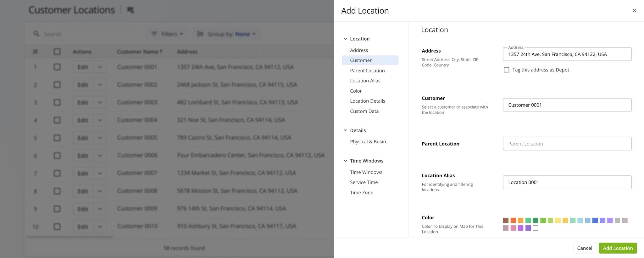The image size is (644, 258).
Task: Open Edit dropdown arrow for Customer 0007
Action: click(100, 173)
